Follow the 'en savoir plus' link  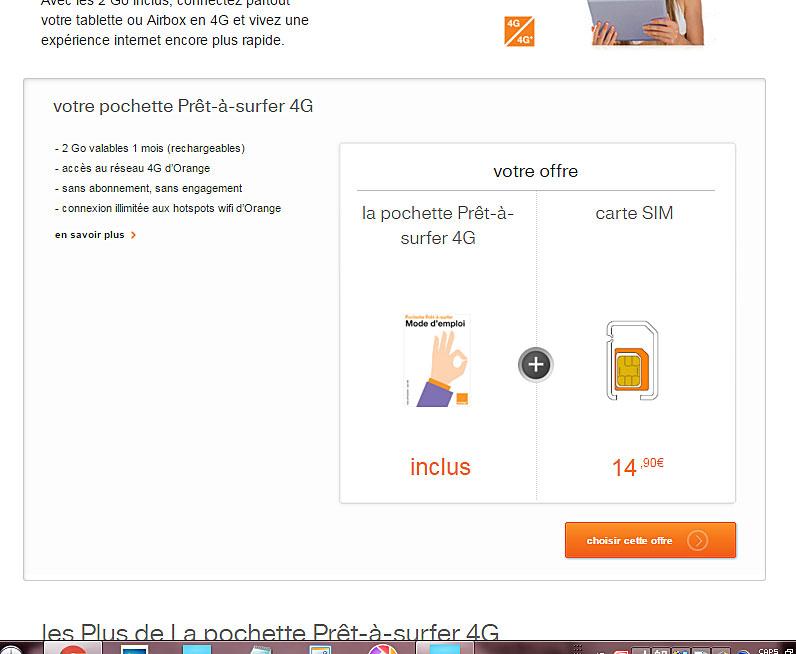click(x=89, y=235)
